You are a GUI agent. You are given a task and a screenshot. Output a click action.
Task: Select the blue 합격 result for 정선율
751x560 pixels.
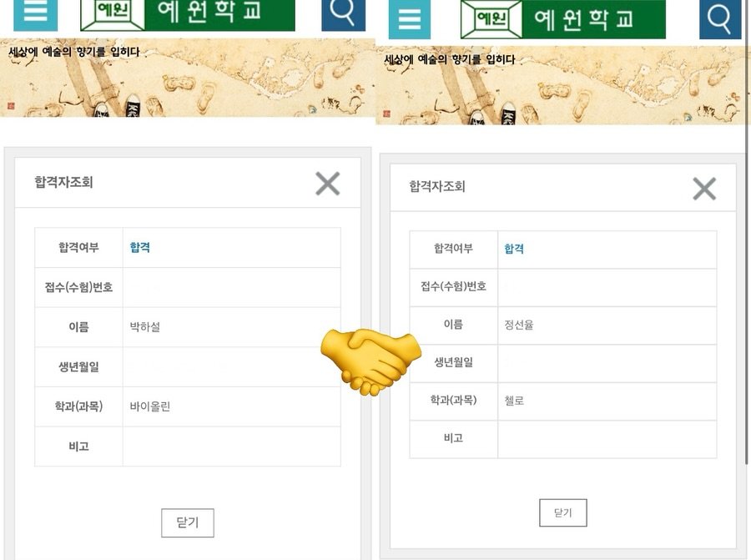click(515, 249)
